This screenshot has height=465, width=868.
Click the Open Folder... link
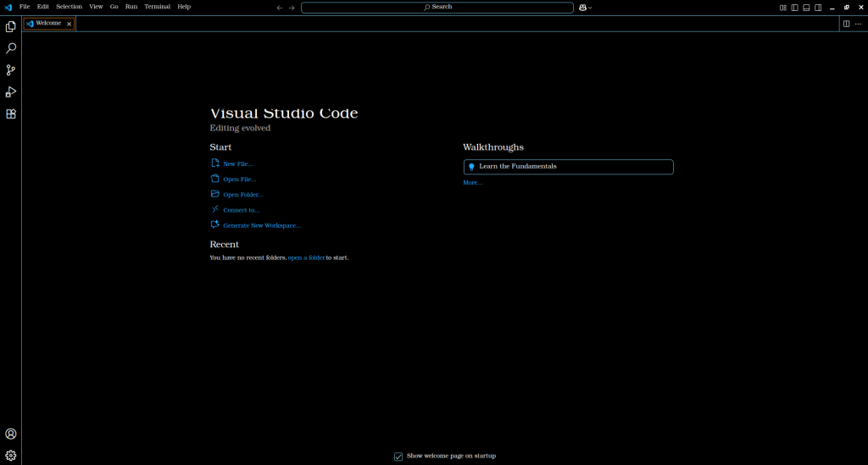[x=242, y=195]
